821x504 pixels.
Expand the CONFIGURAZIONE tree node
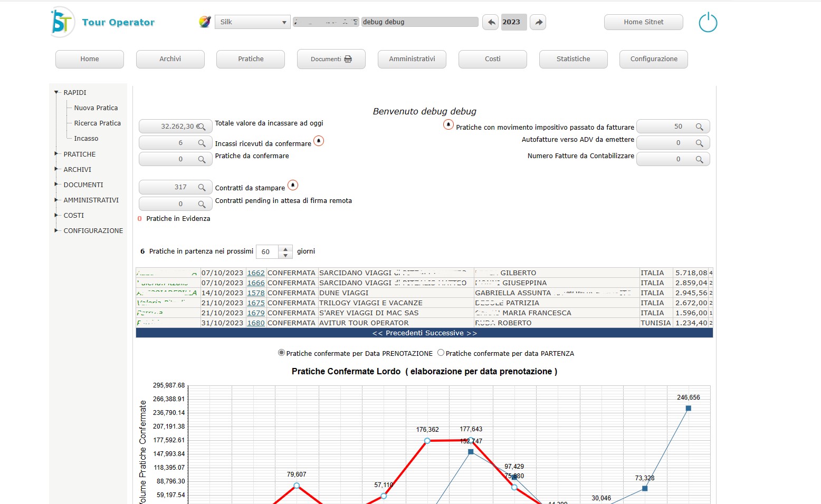tap(56, 230)
